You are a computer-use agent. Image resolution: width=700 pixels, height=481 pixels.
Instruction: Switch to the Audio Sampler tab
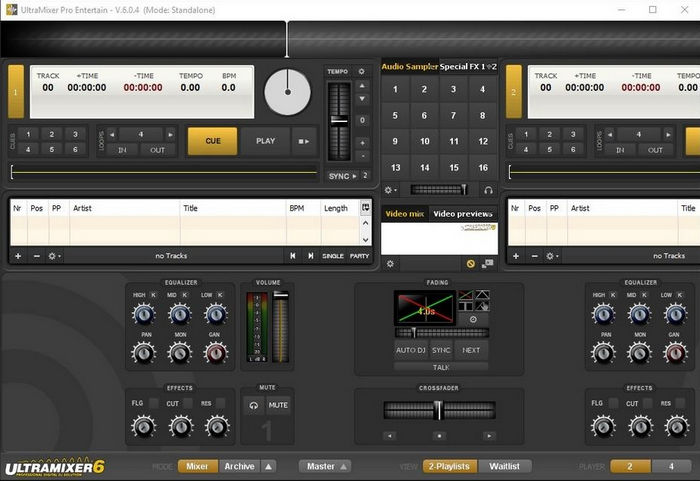point(409,67)
